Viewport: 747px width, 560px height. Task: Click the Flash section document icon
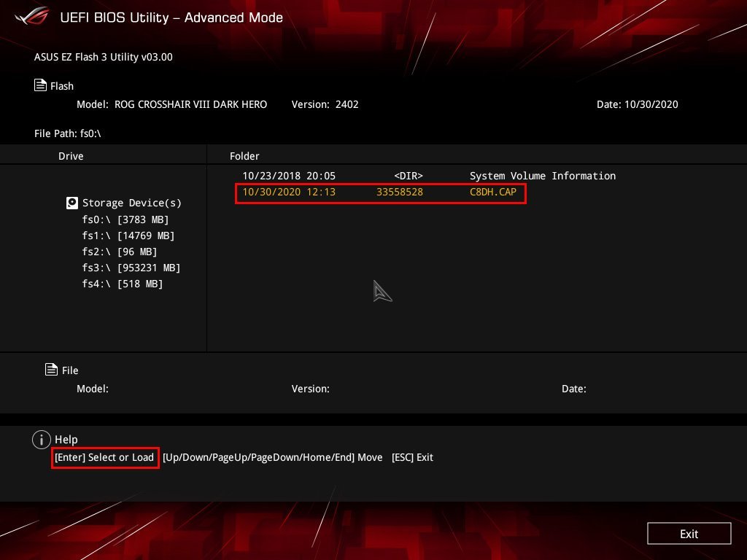40,85
